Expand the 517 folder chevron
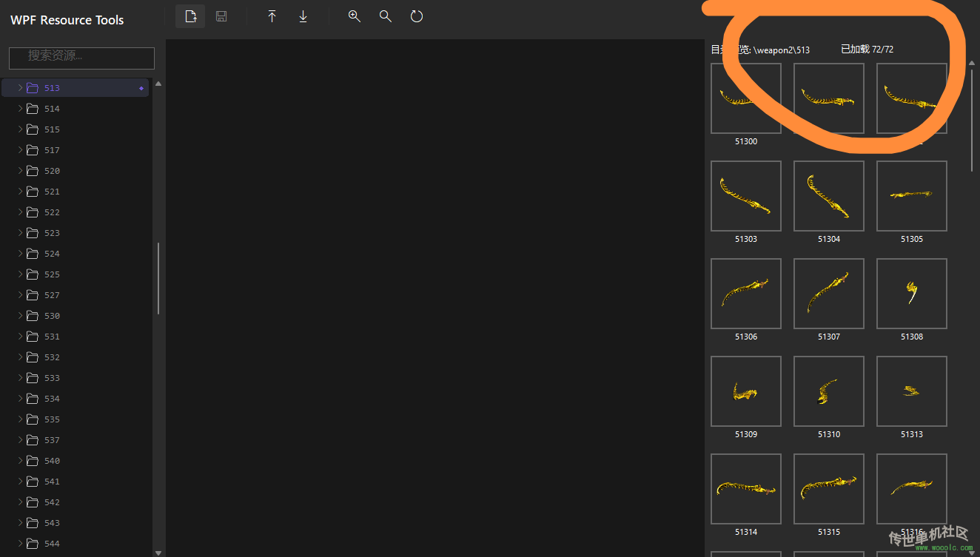This screenshot has height=557, width=980. tap(20, 150)
